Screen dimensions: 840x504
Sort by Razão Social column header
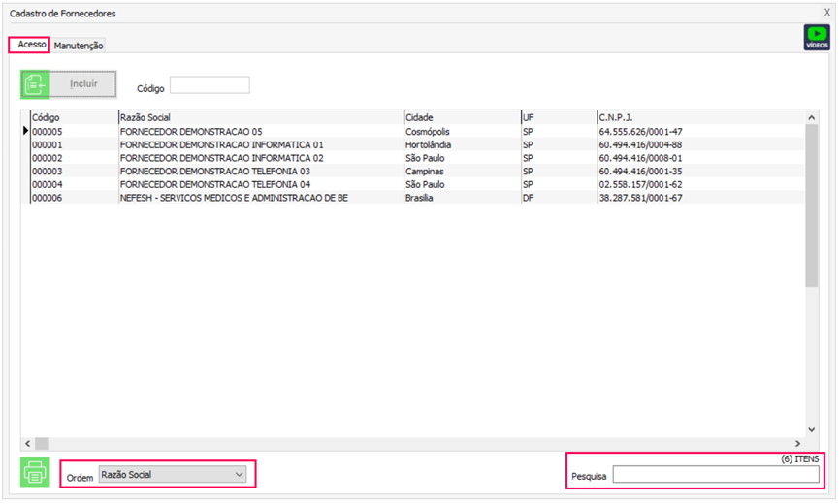260,117
